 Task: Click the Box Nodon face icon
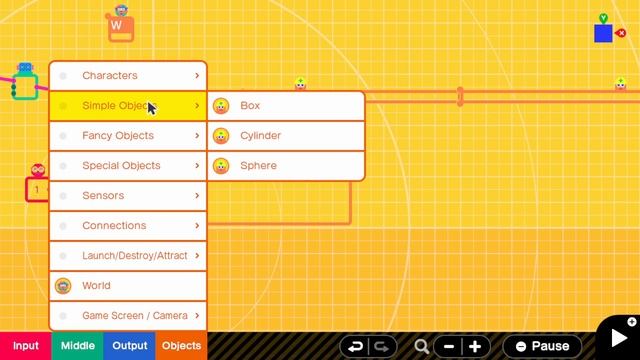click(x=221, y=106)
